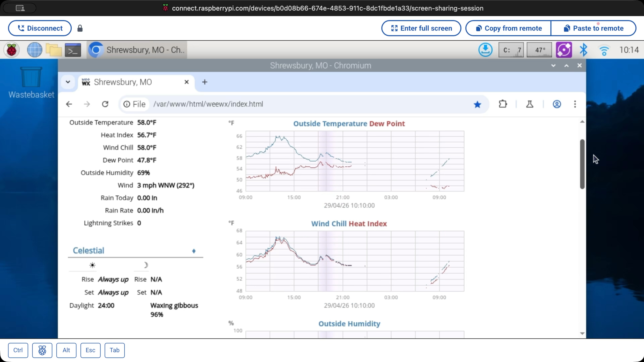Open the CPU usage monitor widget
The image size is (644, 362).
tap(511, 50)
